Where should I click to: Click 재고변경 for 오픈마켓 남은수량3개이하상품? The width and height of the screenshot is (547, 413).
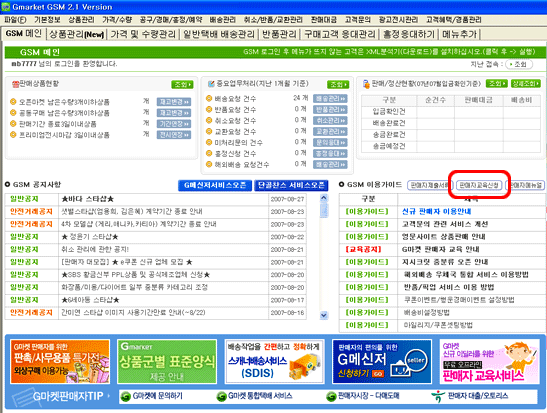coord(173,102)
